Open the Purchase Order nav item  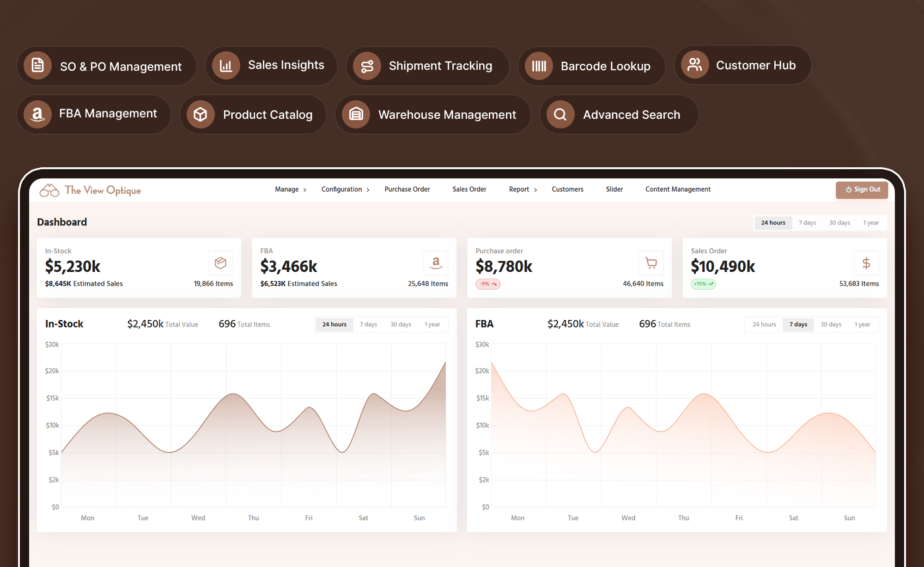point(407,189)
